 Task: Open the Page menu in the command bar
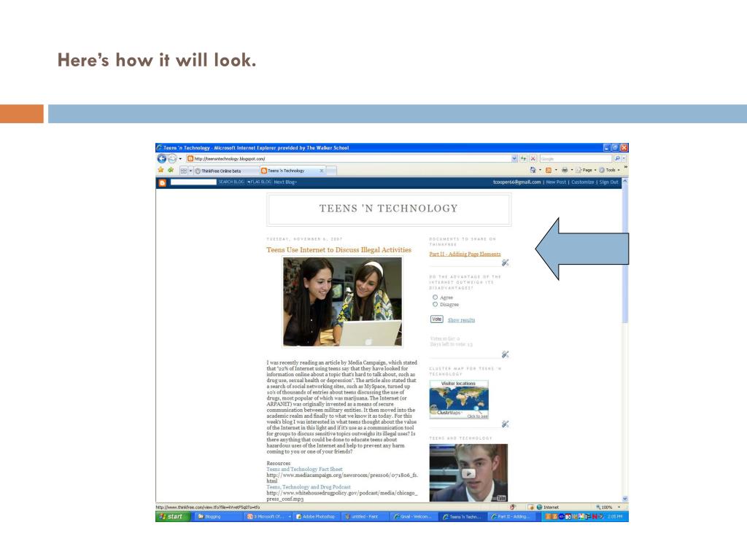[586, 170]
